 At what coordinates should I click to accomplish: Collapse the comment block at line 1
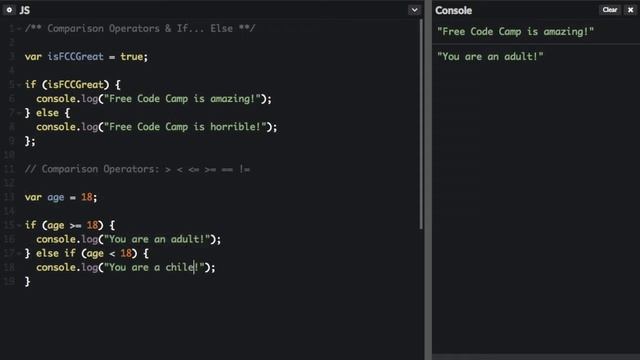[19, 29]
